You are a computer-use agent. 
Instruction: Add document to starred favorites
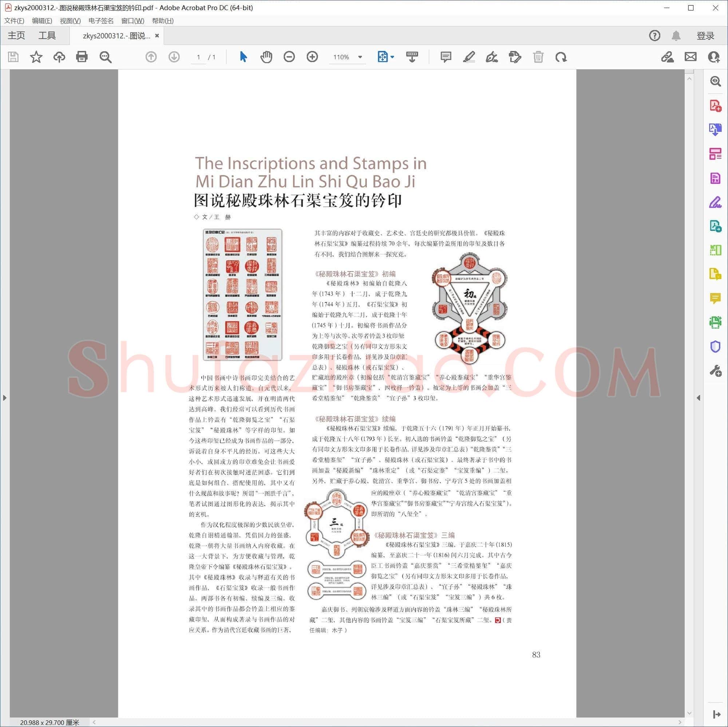pyautogui.click(x=36, y=57)
